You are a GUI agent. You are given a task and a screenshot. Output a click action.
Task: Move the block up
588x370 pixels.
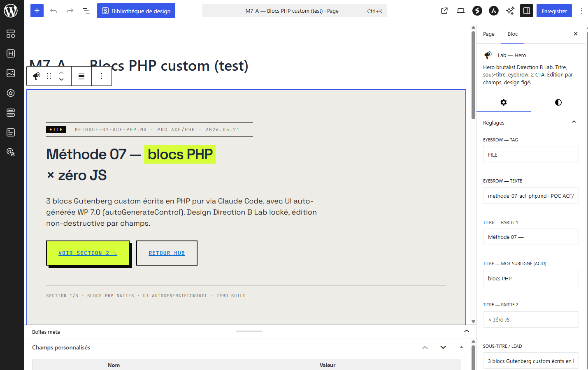pos(61,72)
